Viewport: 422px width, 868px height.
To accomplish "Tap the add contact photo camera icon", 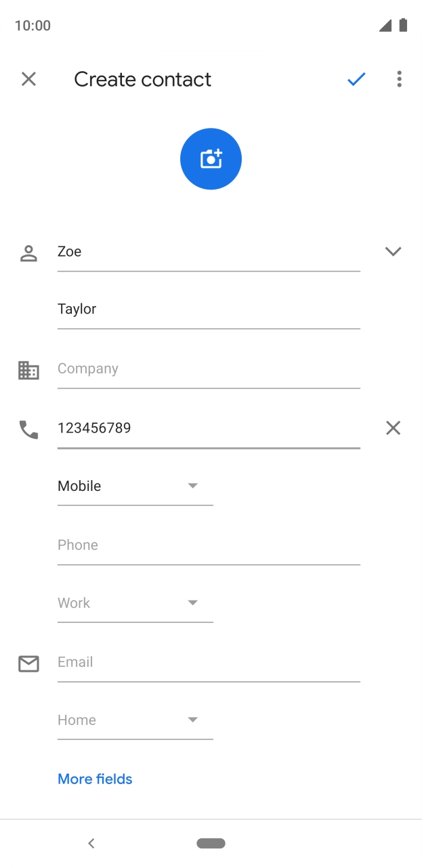I will [211, 159].
